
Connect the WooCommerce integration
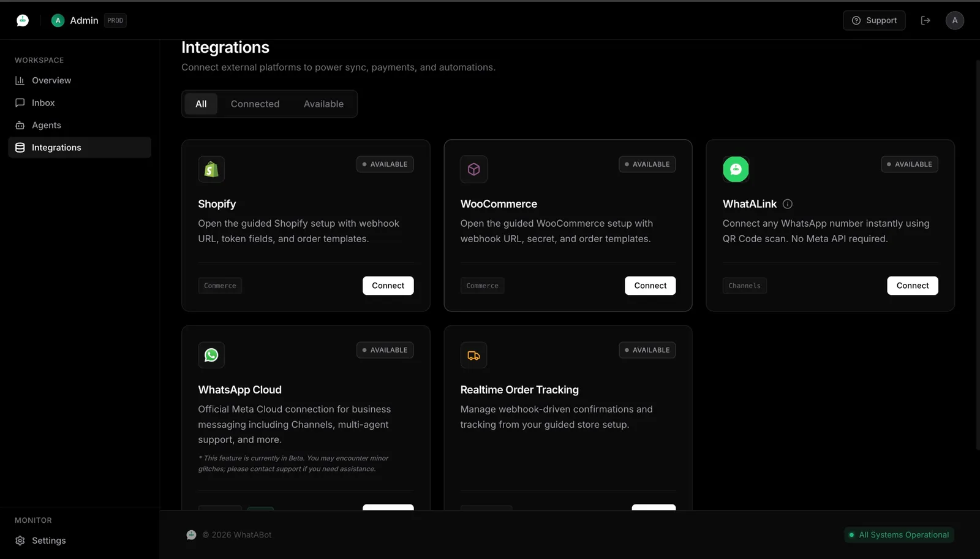tap(650, 286)
